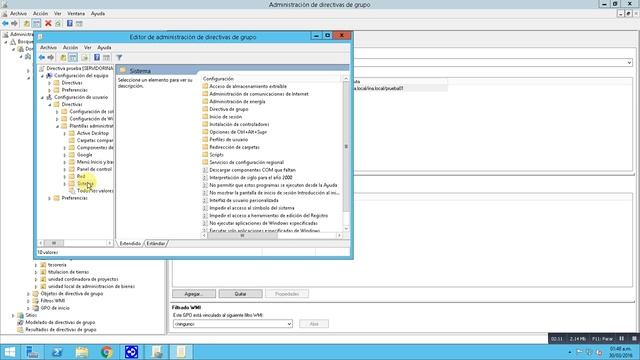
Task: Expand Objetos de directiva de grupo node
Action: (x=28, y=294)
